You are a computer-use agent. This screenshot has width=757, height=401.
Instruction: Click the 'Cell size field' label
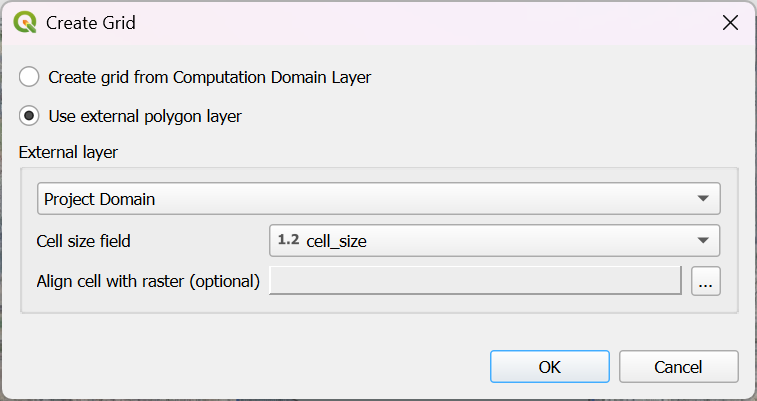pyautogui.click(x=84, y=240)
